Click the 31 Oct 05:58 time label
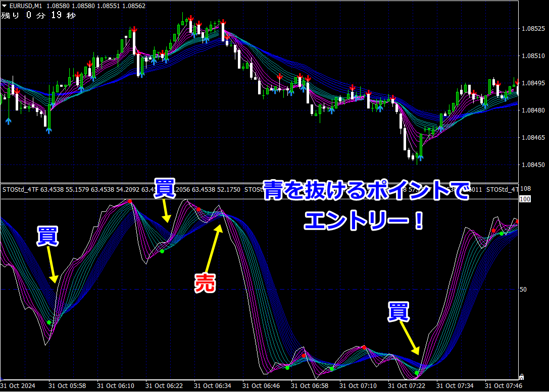Image resolution: width=549 pixels, height=392 pixels. click(67, 386)
